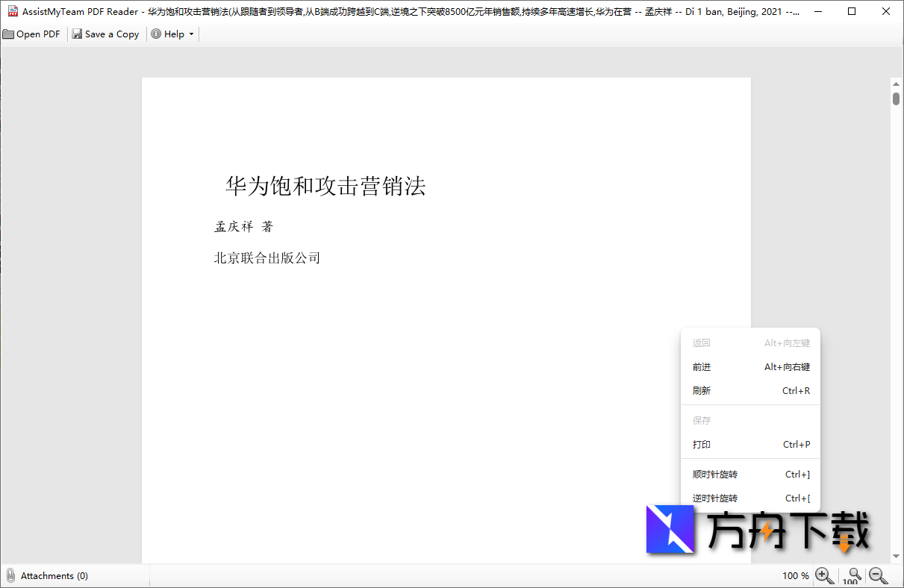Click the Attachments paperclip icon

click(x=9, y=575)
